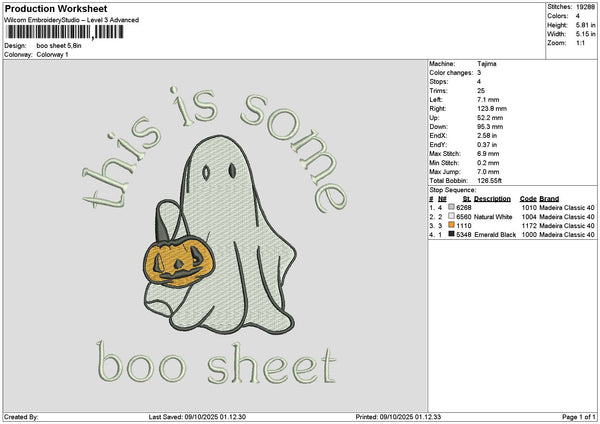The height and width of the screenshot is (424, 600).
Task: Click the Max Jump value 7.0 mm
Action: pyautogui.click(x=488, y=172)
